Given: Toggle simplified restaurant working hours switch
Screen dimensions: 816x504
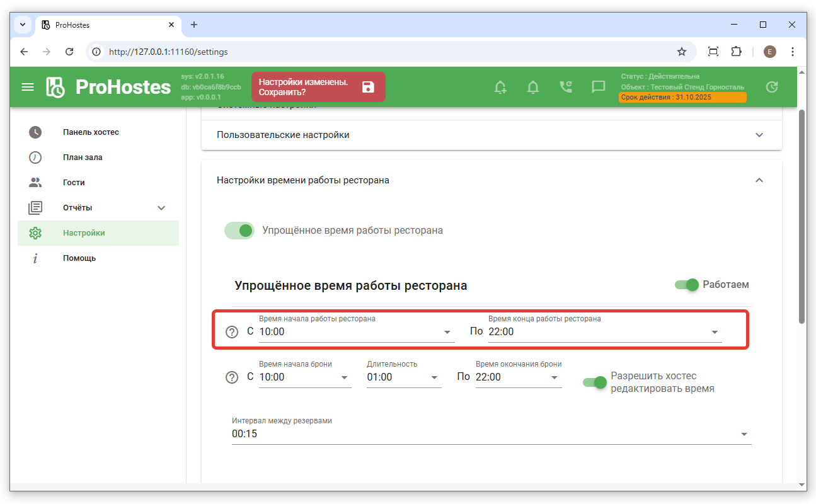Looking at the screenshot, I should point(239,231).
